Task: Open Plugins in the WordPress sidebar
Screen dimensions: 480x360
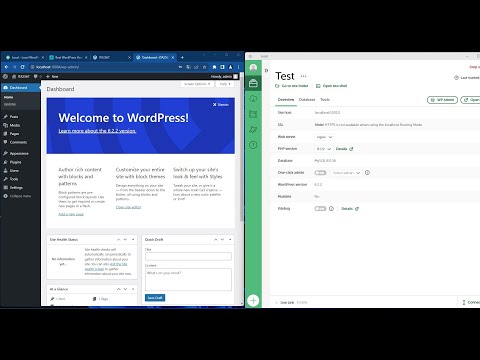Action: click(15, 162)
